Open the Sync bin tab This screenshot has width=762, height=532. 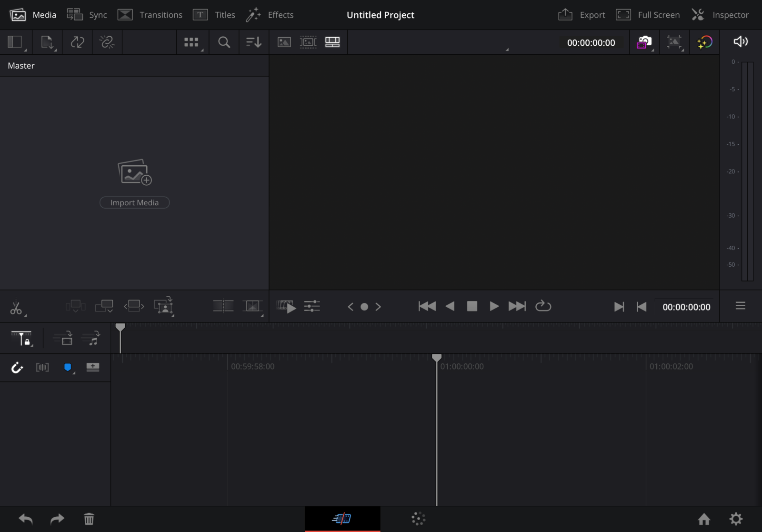87,15
